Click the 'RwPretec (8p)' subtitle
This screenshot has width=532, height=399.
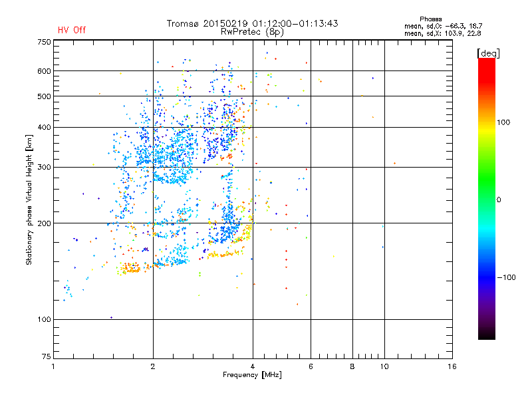click(252, 32)
